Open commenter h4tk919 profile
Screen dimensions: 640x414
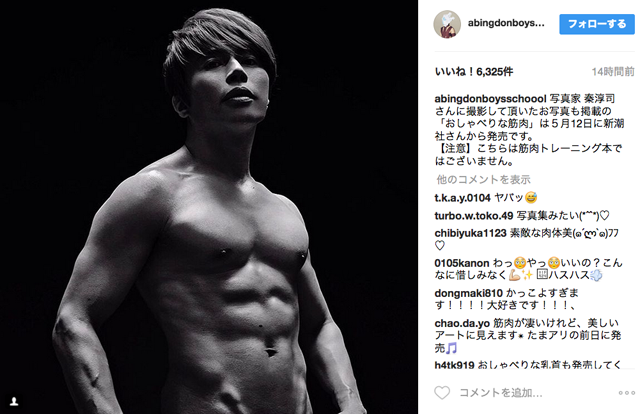coord(454,365)
